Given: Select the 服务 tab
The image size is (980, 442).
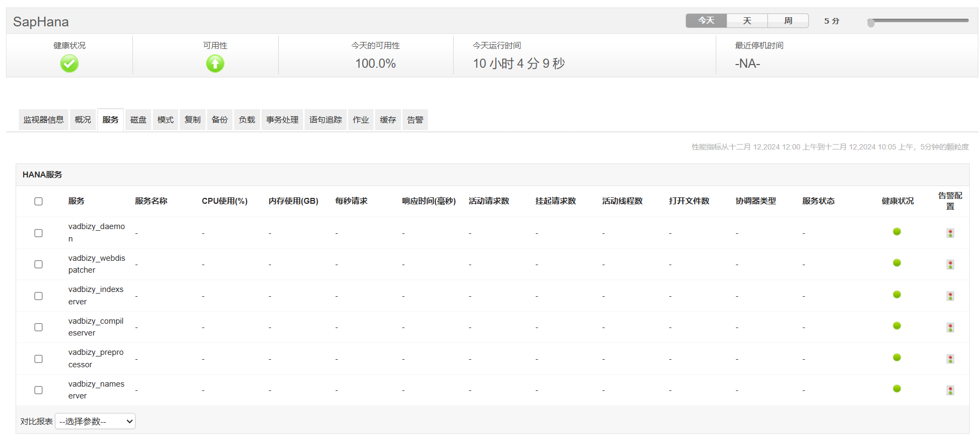Looking at the screenshot, I should [x=110, y=120].
